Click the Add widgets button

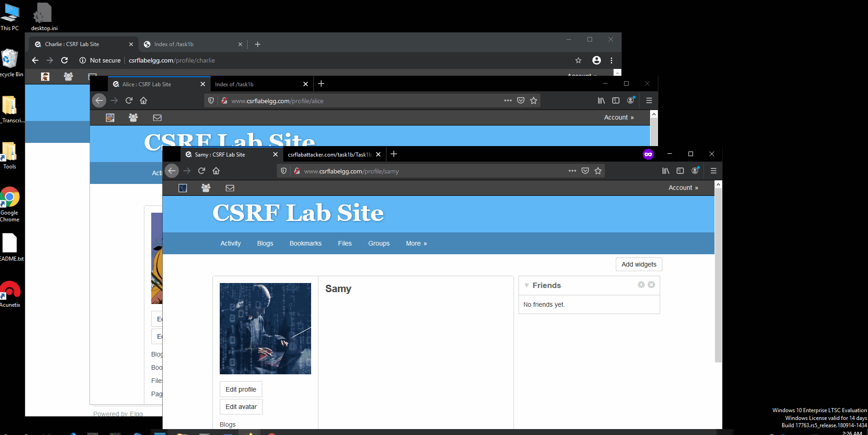pyautogui.click(x=639, y=264)
